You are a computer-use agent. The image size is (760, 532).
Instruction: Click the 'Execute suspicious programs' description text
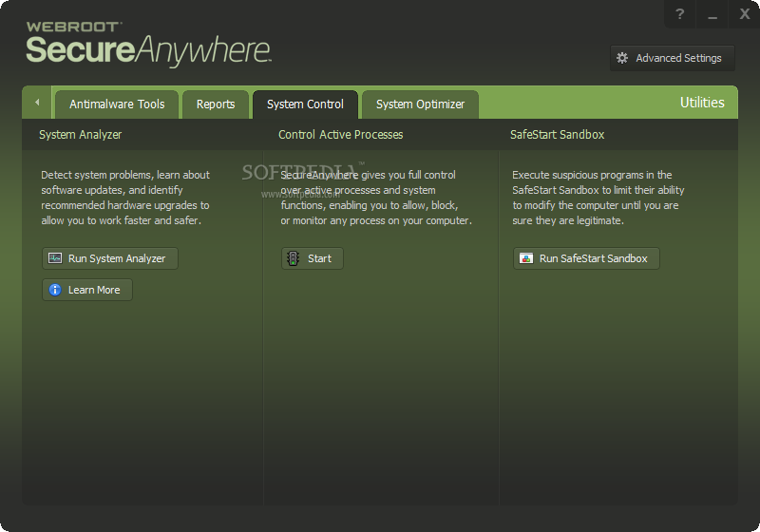[598, 198]
